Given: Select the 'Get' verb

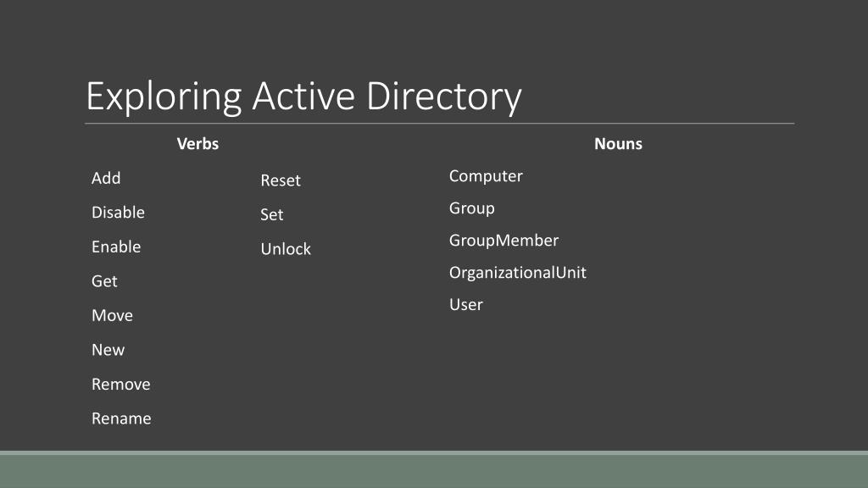Looking at the screenshot, I should point(104,281).
